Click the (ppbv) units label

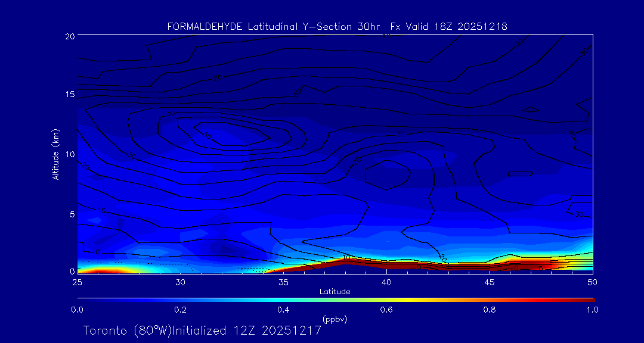[335, 319]
